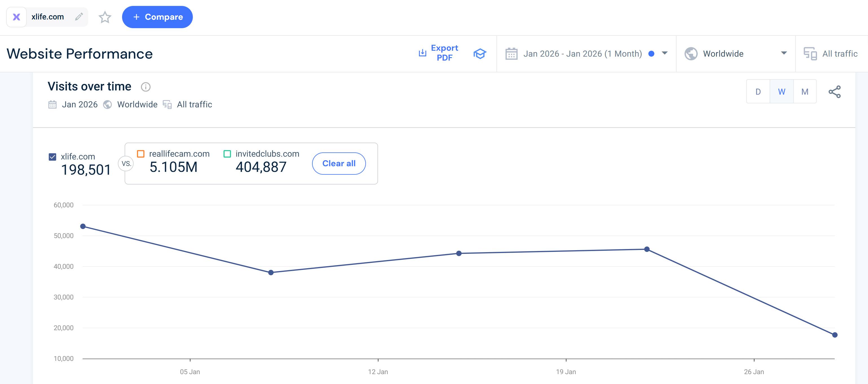Image resolution: width=868 pixels, height=384 pixels.
Task: Enable the invitedclubs.com comparison checkbox
Action: (x=228, y=154)
